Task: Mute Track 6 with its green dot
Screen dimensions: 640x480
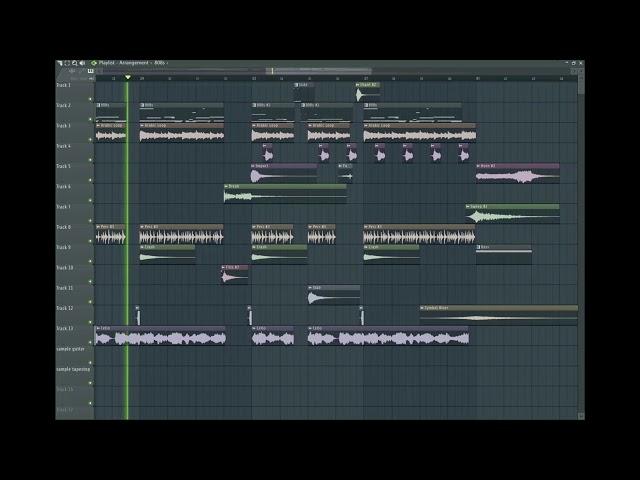Action: point(90,200)
